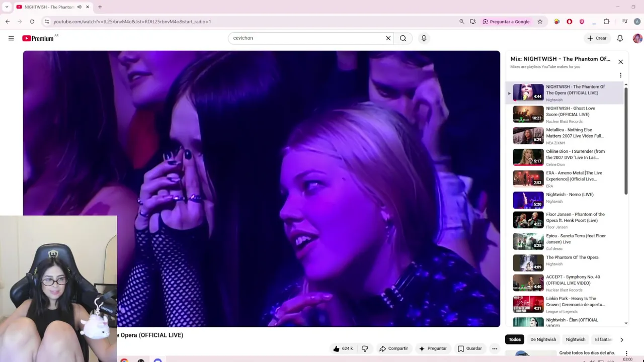The height and width of the screenshot is (362, 644).
Task: Play Epica Sancta Terra in playlist
Action: click(565, 242)
